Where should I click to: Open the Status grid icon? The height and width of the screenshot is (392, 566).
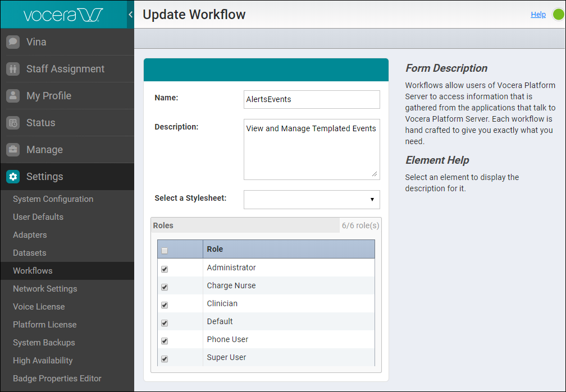(x=12, y=122)
